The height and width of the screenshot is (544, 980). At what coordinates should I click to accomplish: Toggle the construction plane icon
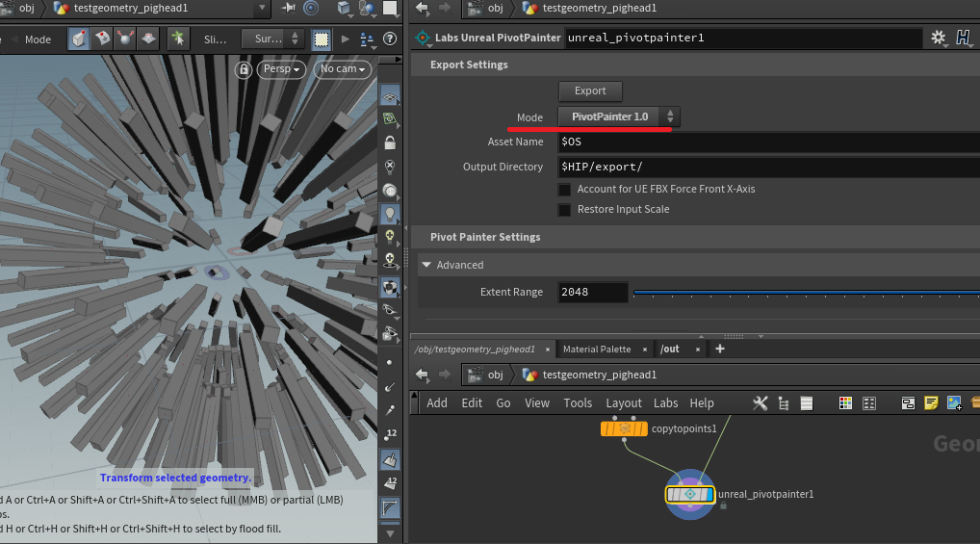point(390,118)
